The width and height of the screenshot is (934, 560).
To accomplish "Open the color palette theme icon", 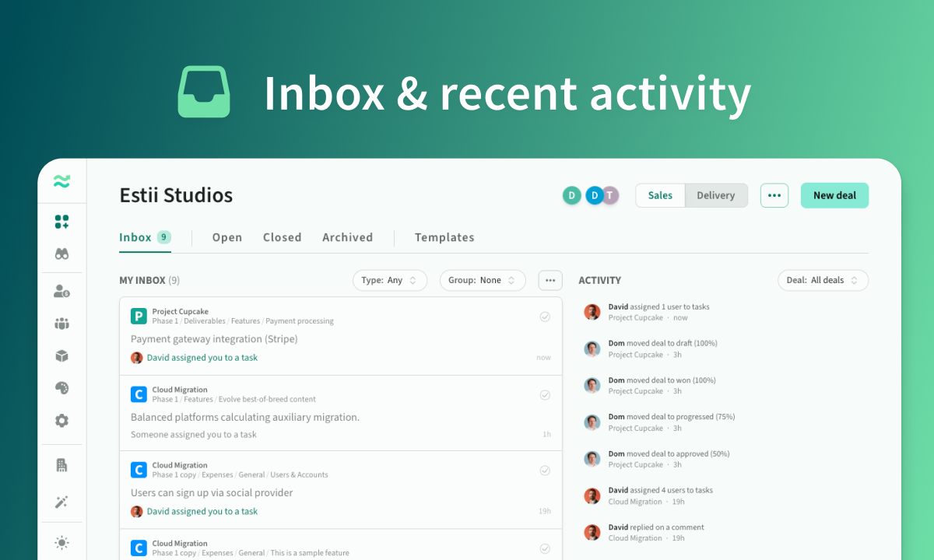I will point(61,387).
